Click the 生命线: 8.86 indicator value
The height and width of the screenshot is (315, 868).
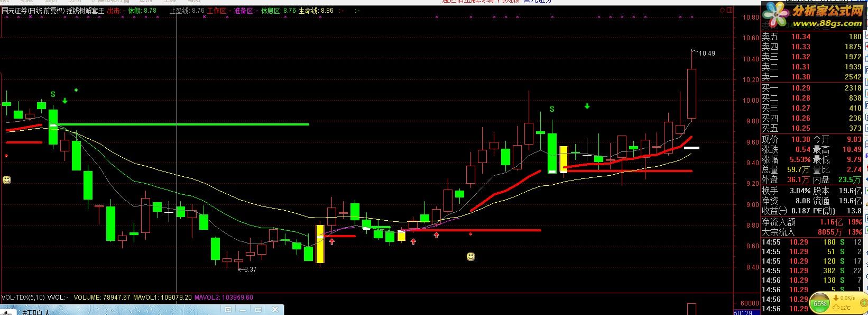316,11
